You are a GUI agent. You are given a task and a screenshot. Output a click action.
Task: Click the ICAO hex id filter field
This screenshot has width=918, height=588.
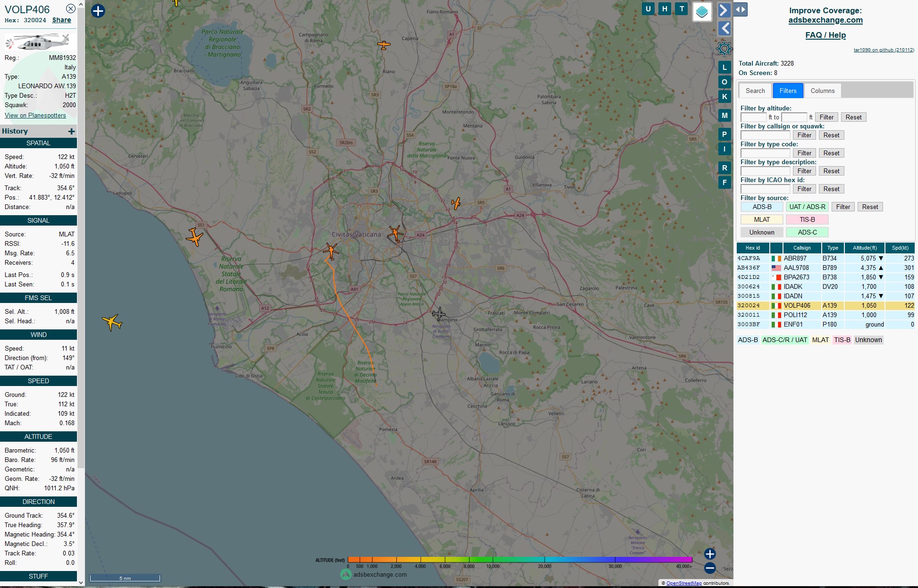click(x=765, y=189)
